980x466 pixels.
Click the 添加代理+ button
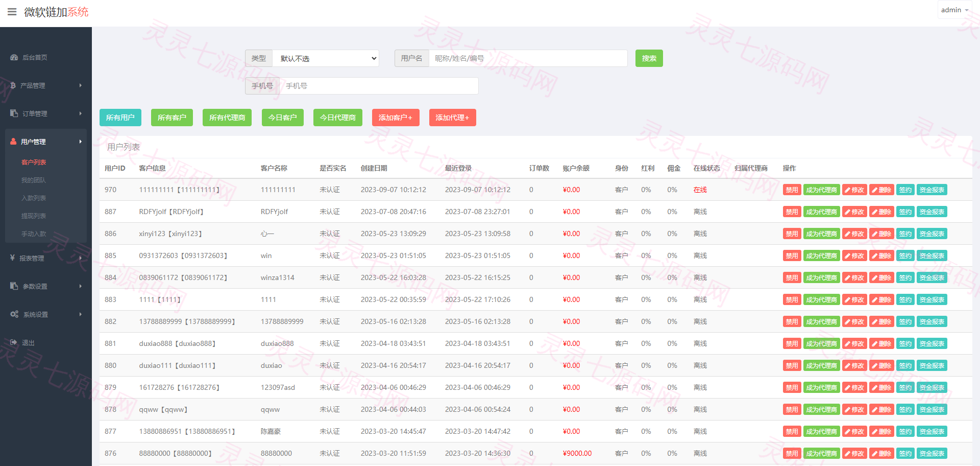453,118
